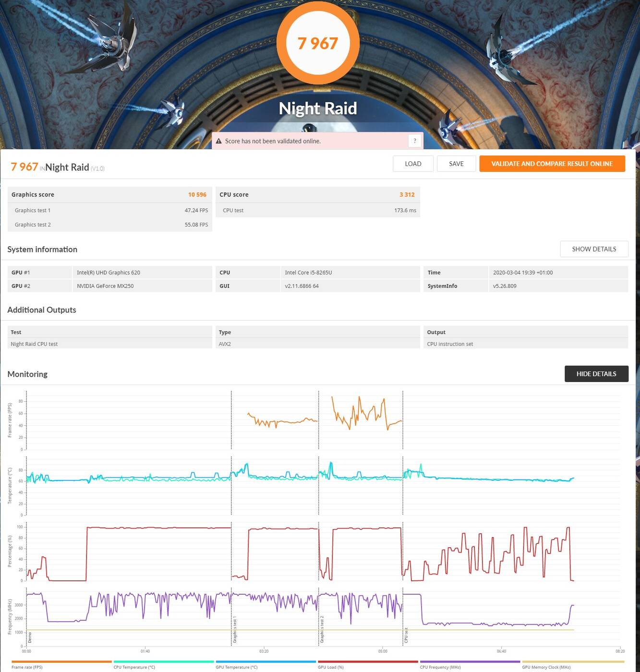The width and height of the screenshot is (640, 672).
Task: Expand system info with Show Details
Action: 594,249
